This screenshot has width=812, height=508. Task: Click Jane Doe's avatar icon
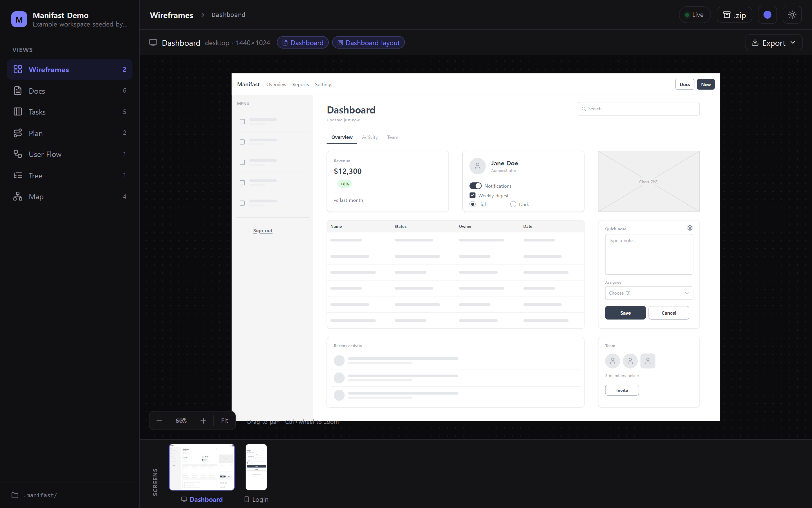point(477,166)
